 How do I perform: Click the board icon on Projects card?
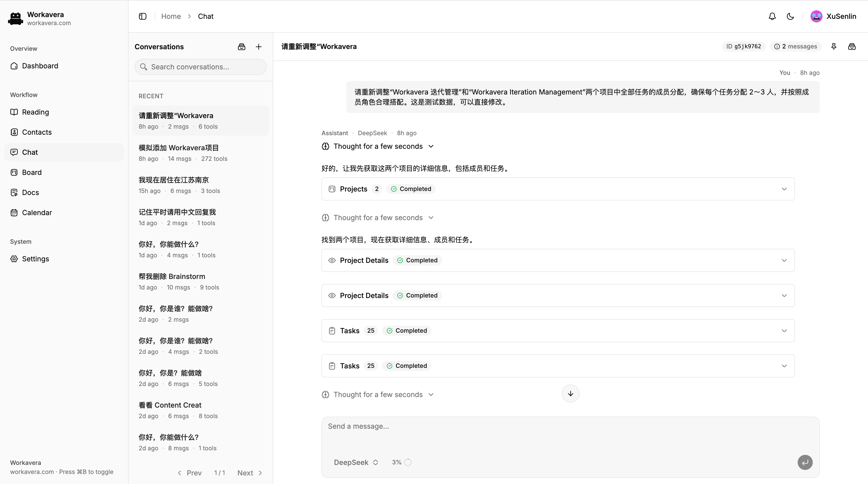click(332, 189)
